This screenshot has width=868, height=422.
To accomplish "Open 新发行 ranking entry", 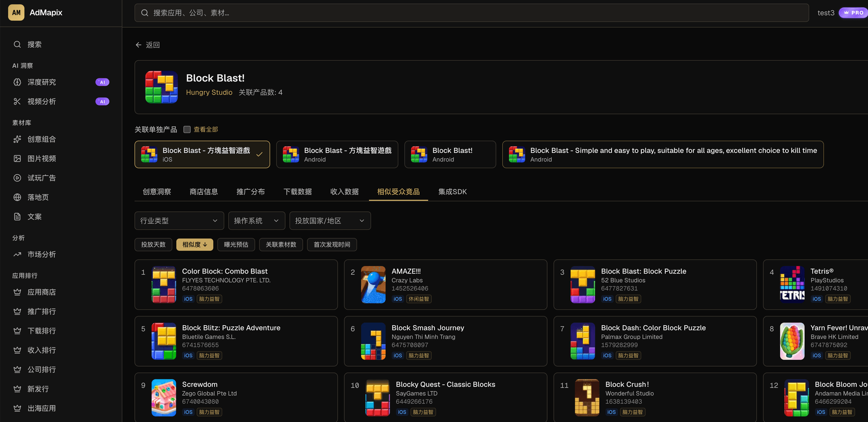I will pyautogui.click(x=61, y=389).
